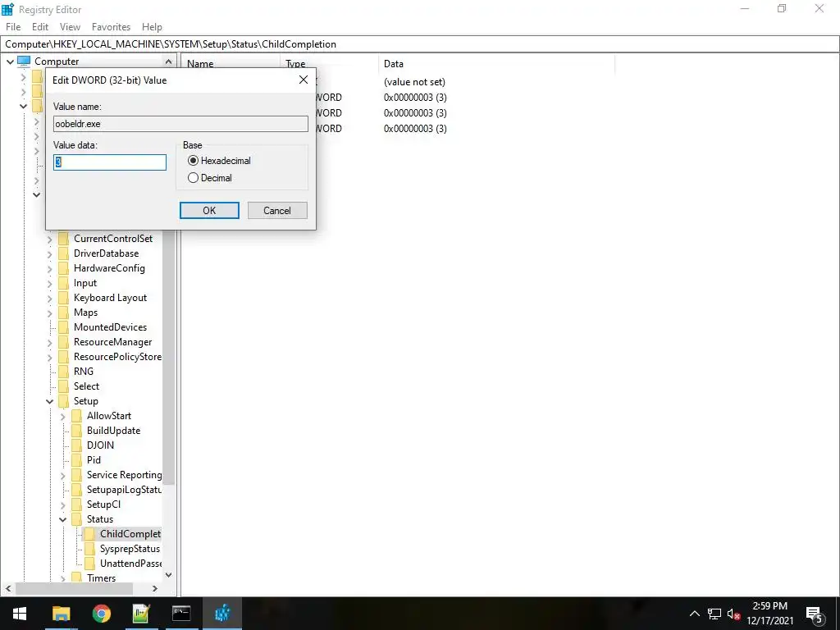Select the MountedDevices folder icon
Viewport: 840px width, 630px height.
(63, 327)
